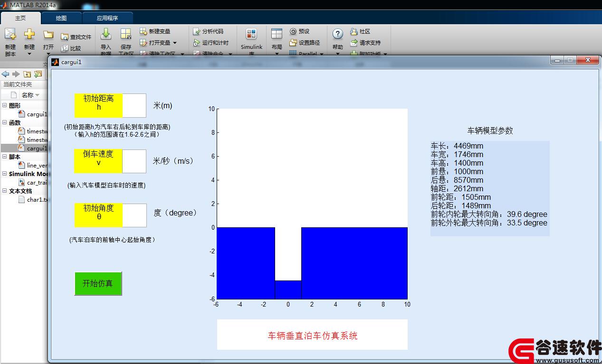The width and height of the screenshot is (602, 364).
Task: Click the Save Workspace (保存工作区) icon
Action: (x=126, y=34)
